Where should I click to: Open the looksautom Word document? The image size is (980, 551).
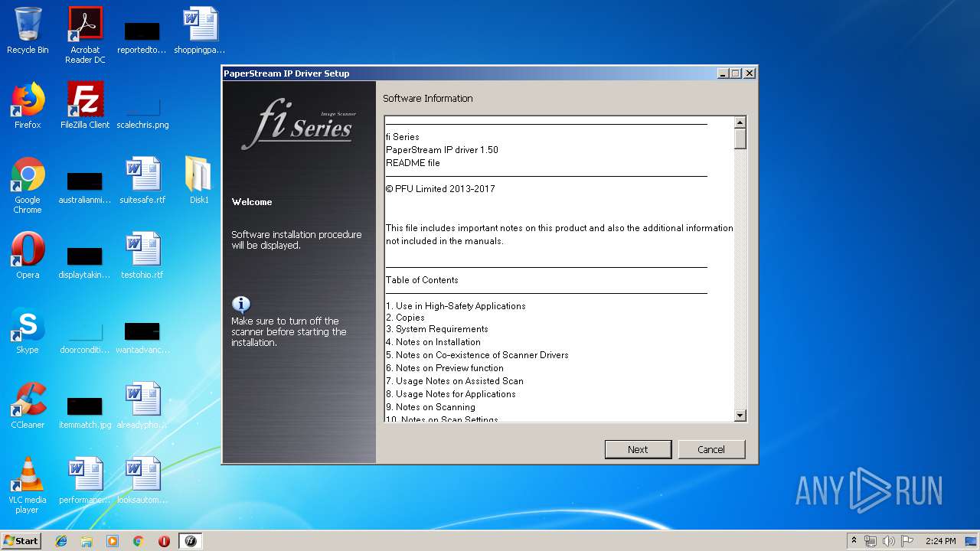(142, 481)
